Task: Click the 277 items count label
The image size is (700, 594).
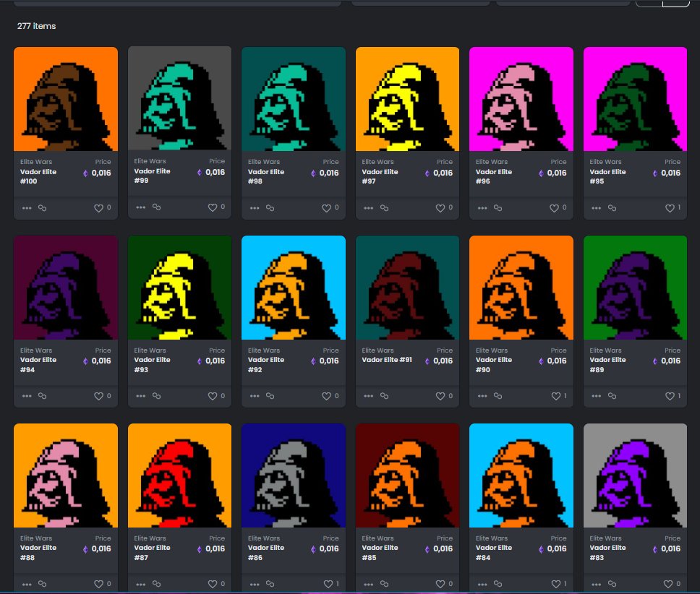Action: coord(37,26)
